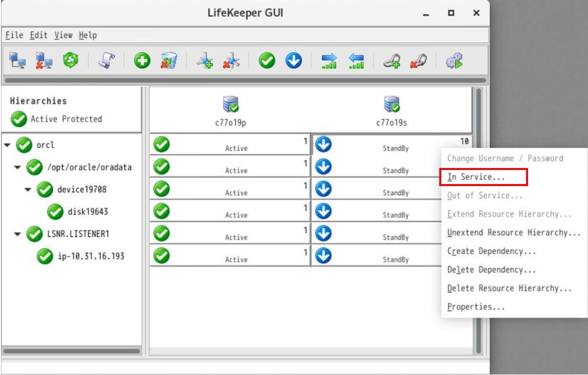Select the device19708 resource
Image resolution: width=588 pixels, height=375 pixels.
82,190
